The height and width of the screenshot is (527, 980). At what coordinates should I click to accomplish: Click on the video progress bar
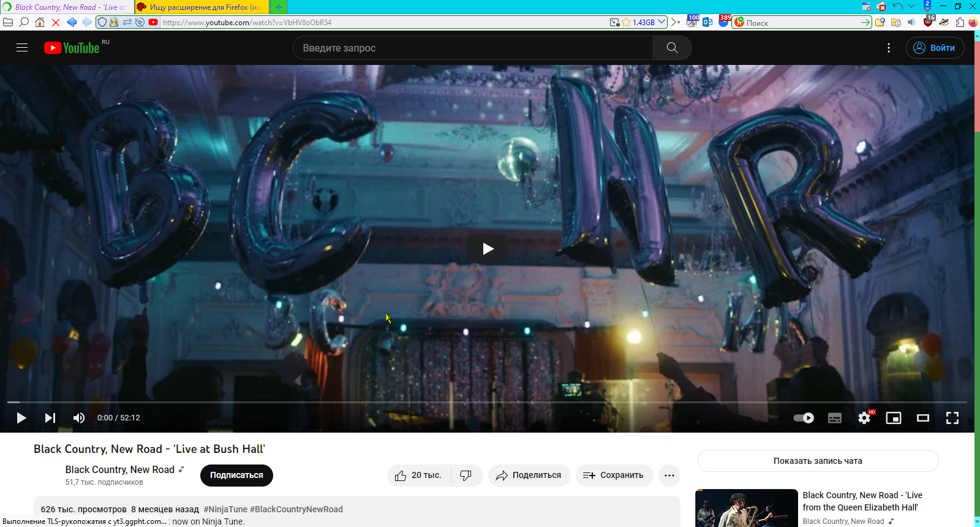tap(487, 402)
